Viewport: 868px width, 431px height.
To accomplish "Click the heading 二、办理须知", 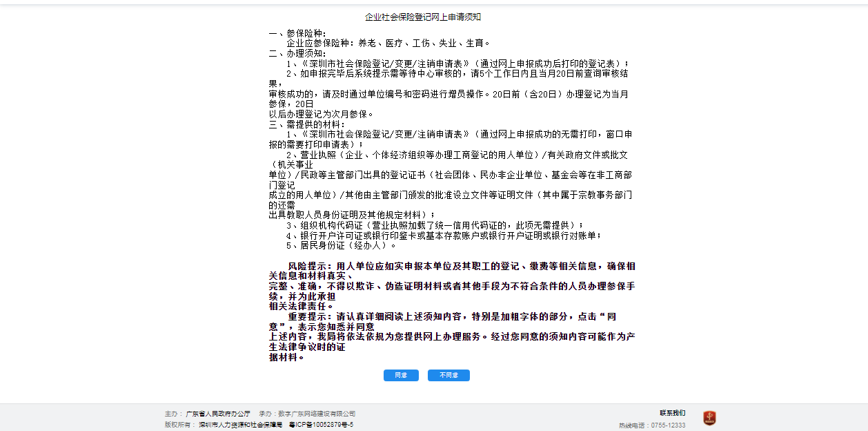I will [297, 53].
